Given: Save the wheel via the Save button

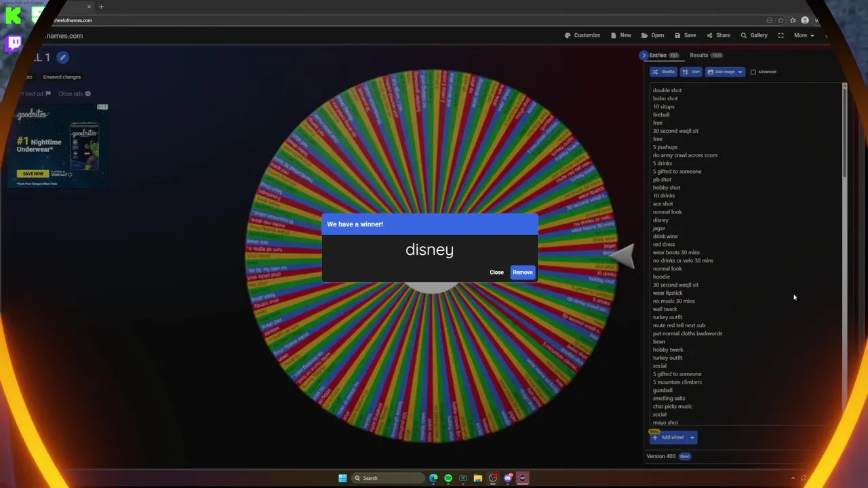Looking at the screenshot, I should click(x=686, y=35).
